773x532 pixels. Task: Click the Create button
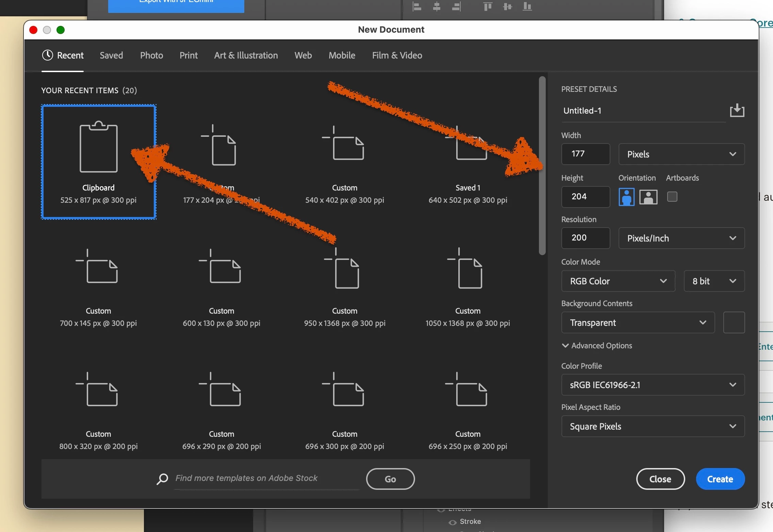click(720, 479)
